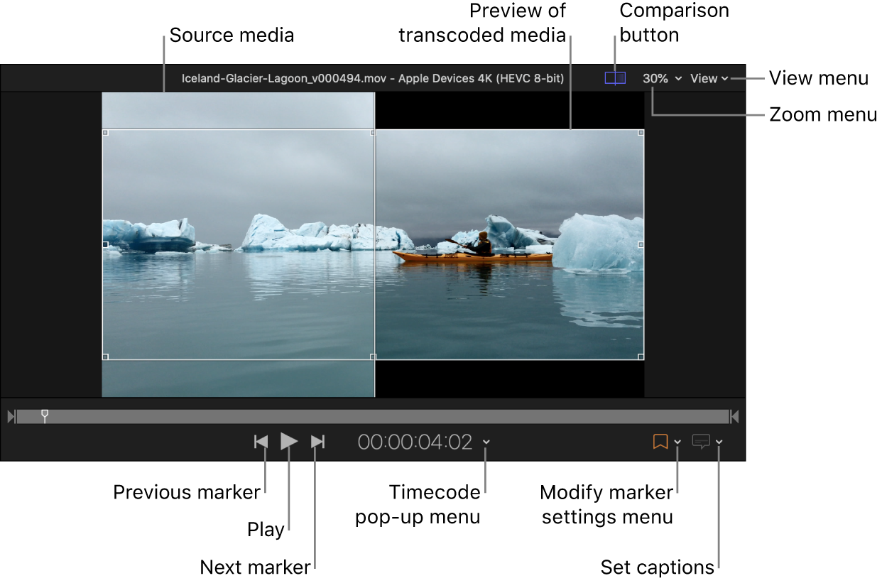Click the middle of the timeline scrubber bar

click(x=373, y=416)
